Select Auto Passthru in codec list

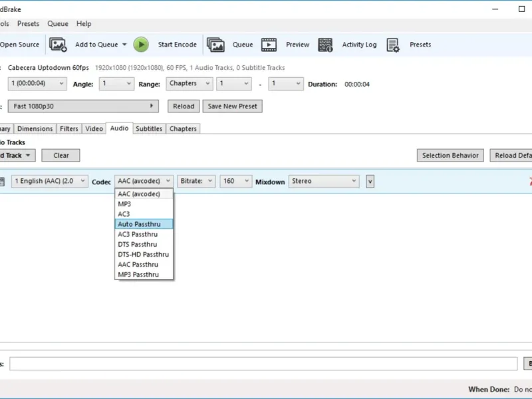(144, 224)
